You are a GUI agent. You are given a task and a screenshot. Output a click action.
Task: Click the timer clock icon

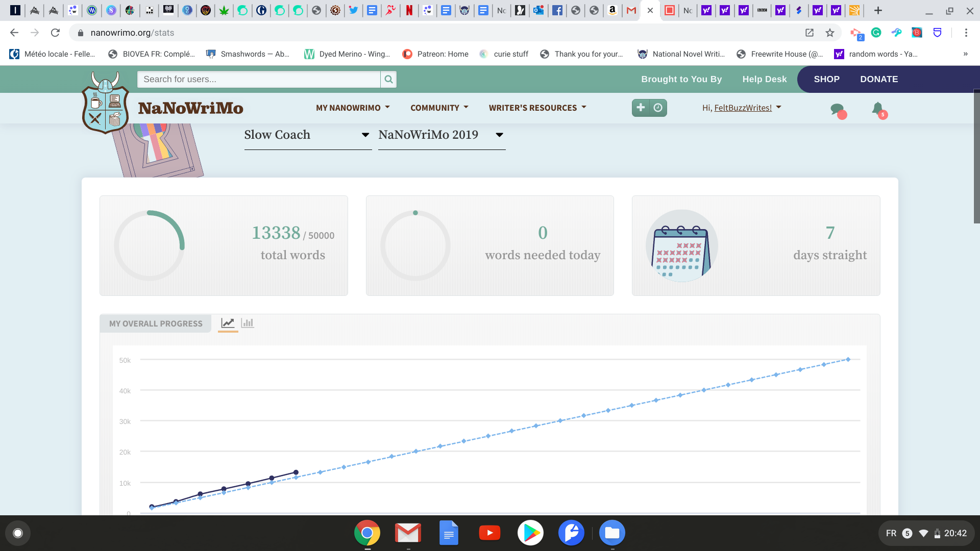(658, 108)
